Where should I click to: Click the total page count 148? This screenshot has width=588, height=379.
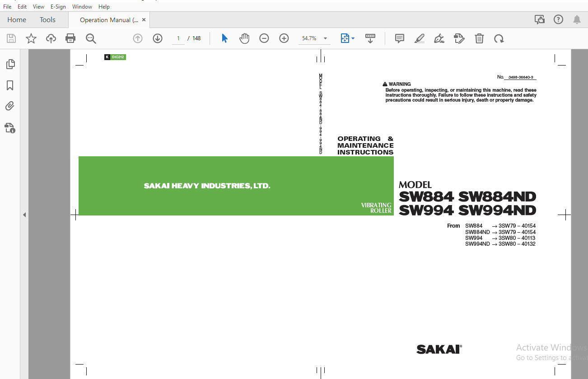[196, 38]
